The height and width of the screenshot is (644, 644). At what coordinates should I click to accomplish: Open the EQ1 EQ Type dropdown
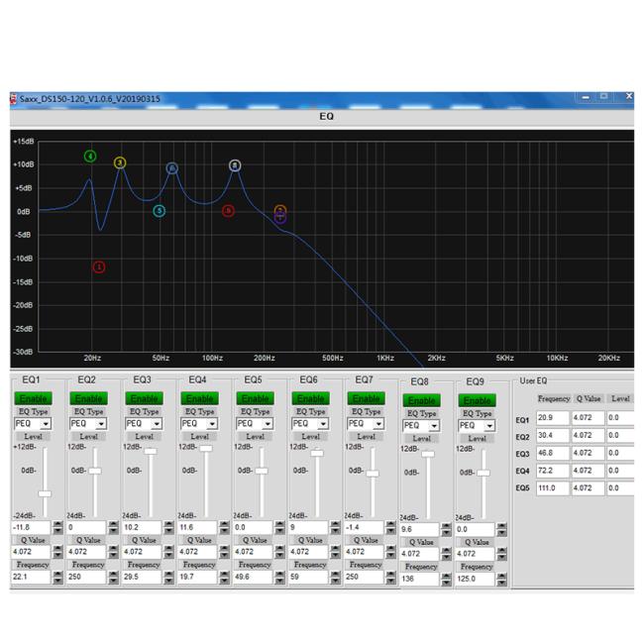pos(45,424)
